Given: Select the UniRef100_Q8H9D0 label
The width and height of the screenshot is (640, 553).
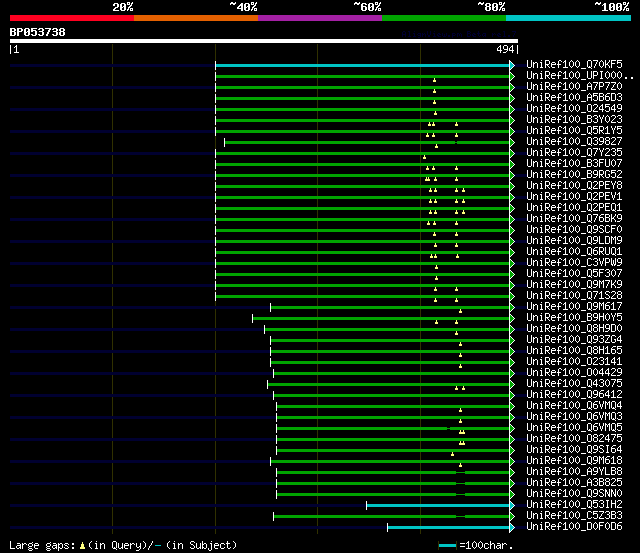Looking at the screenshot, I should point(574,329).
